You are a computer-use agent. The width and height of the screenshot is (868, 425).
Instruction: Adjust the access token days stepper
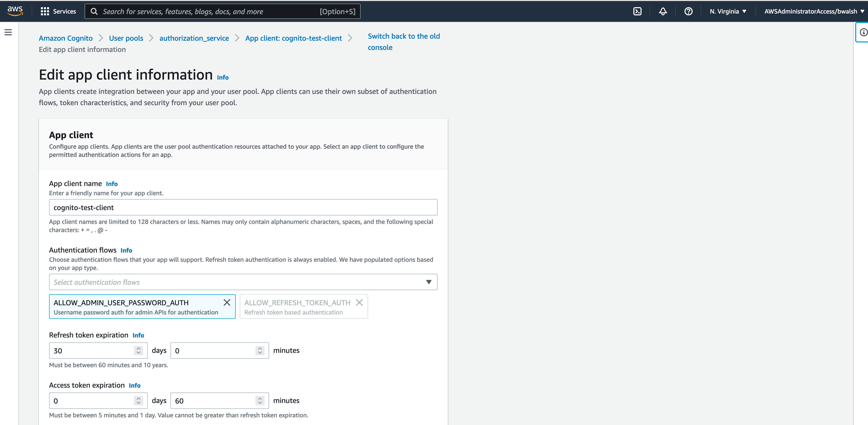point(139,401)
